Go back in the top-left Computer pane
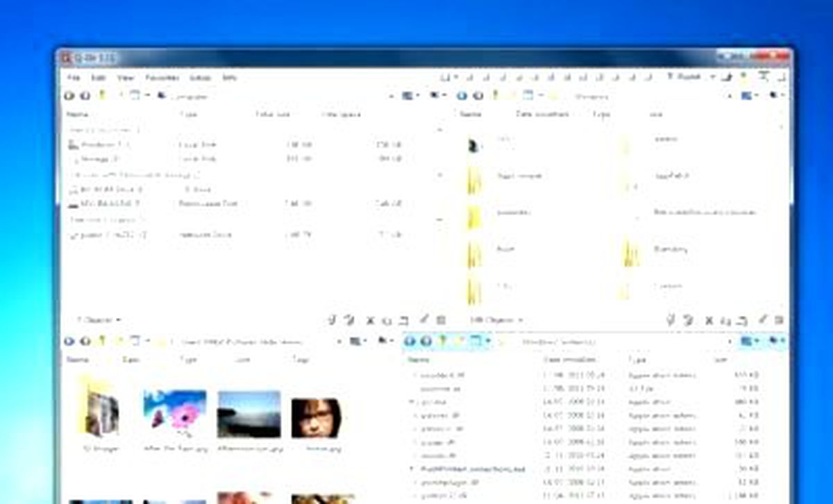The height and width of the screenshot is (504, 833). click(x=69, y=96)
